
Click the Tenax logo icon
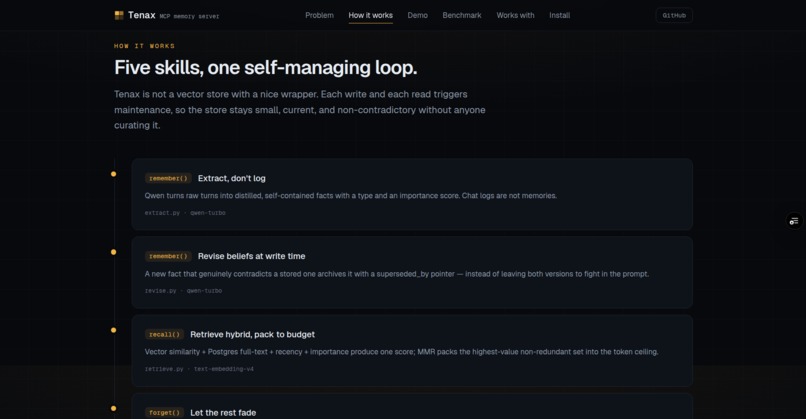(119, 15)
